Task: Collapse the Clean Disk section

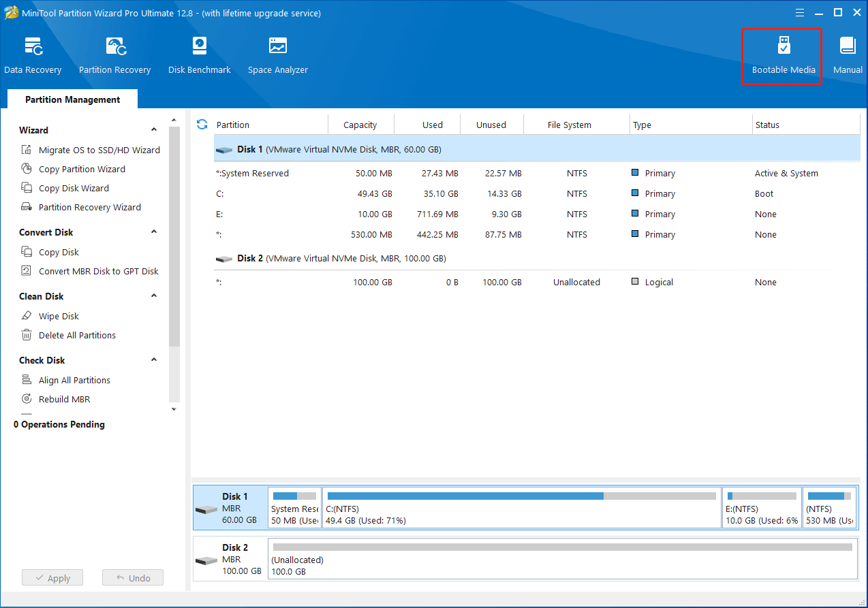Action: point(154,295)
